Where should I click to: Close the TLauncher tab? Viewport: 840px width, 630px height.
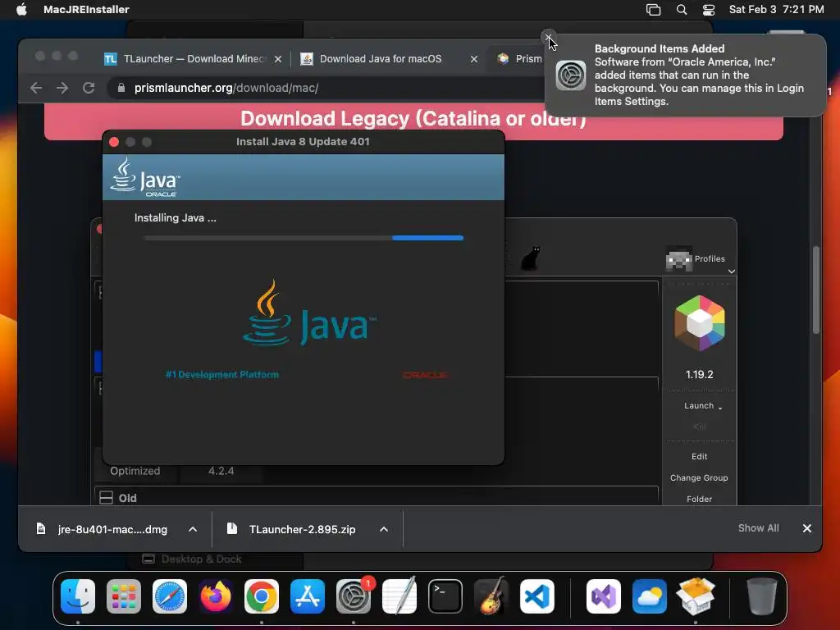[278, 59]
